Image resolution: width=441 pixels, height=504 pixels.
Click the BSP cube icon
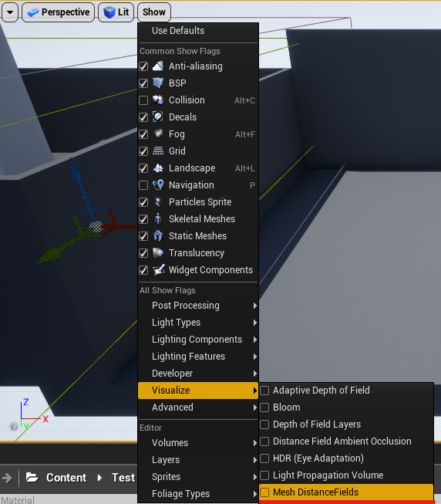[158, 83]
